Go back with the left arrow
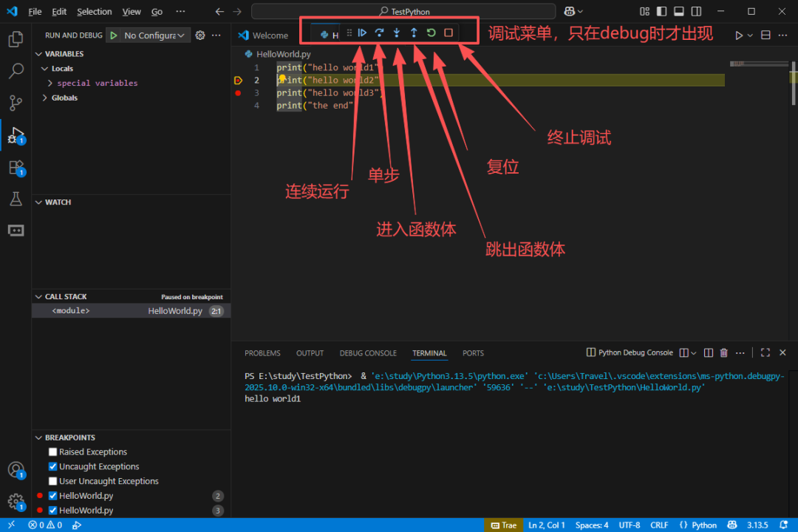 click(219, 11)
